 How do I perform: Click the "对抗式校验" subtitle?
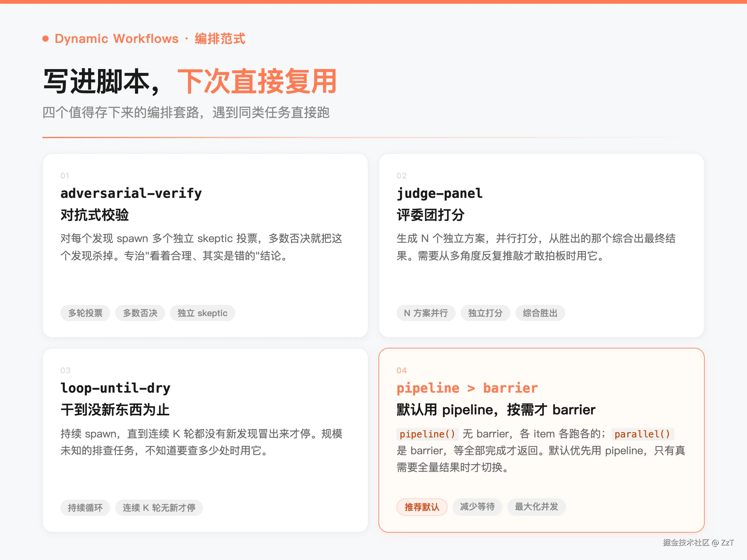[x=95, y=215]
